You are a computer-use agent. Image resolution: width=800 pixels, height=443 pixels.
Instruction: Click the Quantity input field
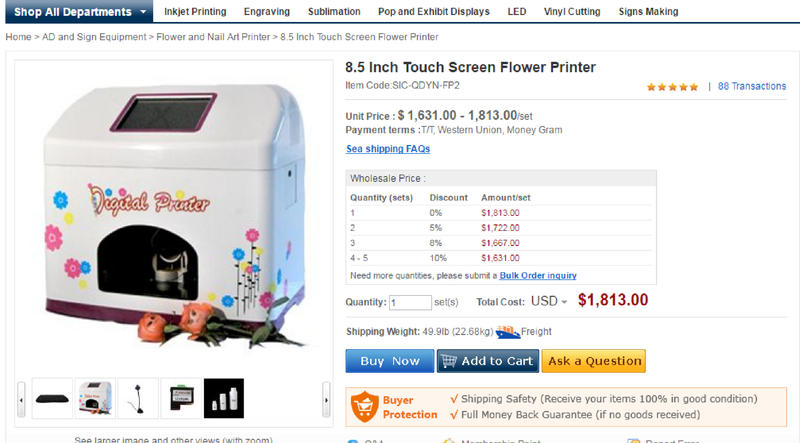[410, 302]
